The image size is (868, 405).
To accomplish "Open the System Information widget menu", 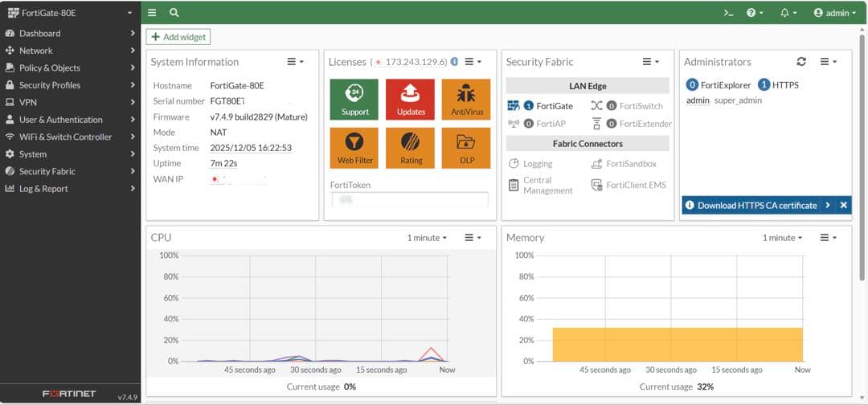I will (x=296, y=62).
